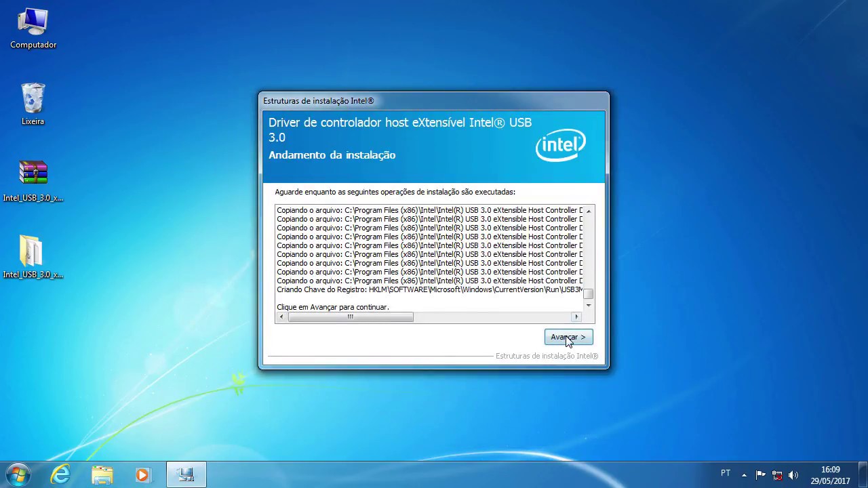
Task: Click the 'Clique em Avançar para continuar.' line
Action: tap(333, 307)
